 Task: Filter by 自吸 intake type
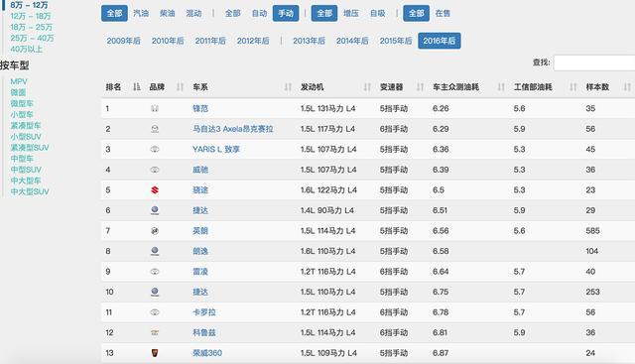377,13
